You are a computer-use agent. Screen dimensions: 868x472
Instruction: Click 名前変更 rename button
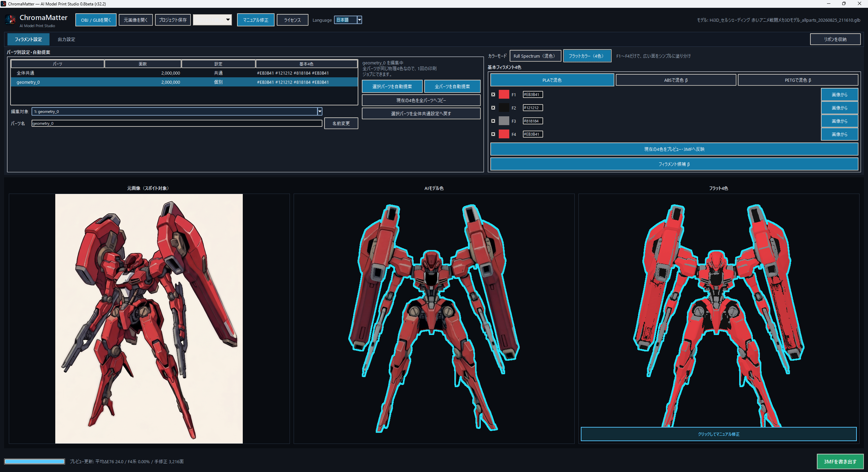point(341,123)
